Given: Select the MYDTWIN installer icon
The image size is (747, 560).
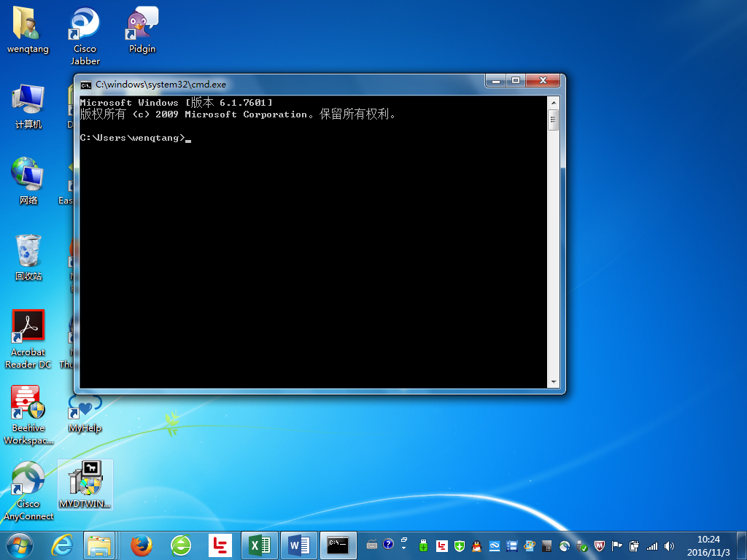Looking at the screenshot, I should click(x=85, y=485).
